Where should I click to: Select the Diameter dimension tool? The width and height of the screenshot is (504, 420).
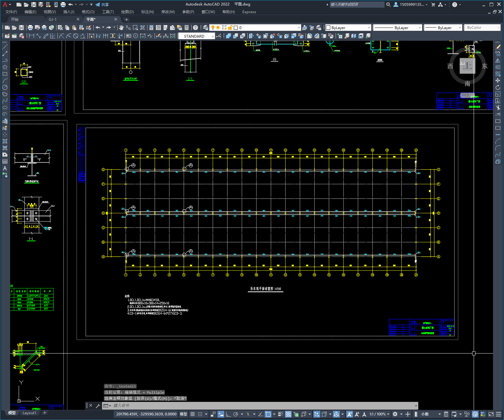coord(76,36)
